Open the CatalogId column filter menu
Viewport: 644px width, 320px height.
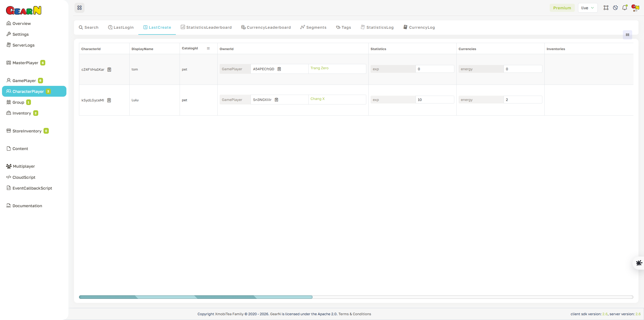click(x=208, y=48)
